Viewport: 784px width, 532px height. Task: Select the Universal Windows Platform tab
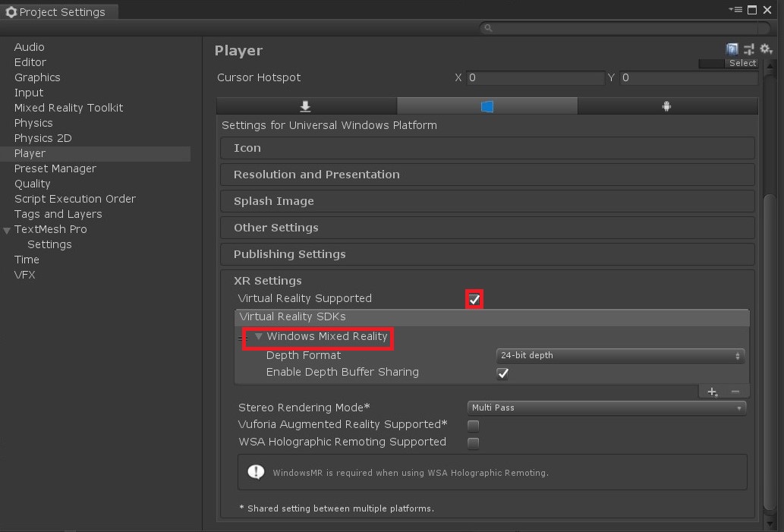click(487, 106)
